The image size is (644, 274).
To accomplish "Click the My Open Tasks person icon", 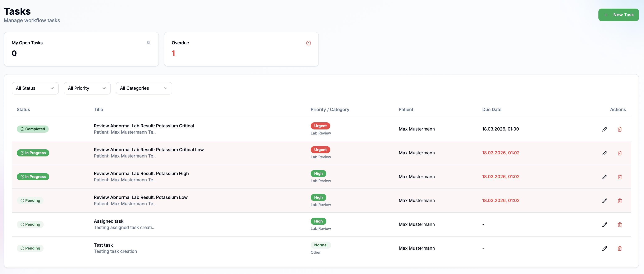I will [x=148, y=43].
